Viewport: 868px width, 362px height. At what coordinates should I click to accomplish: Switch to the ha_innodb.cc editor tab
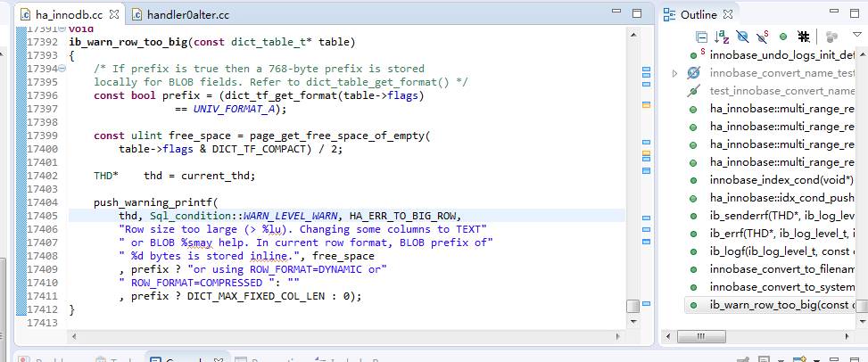70,14
